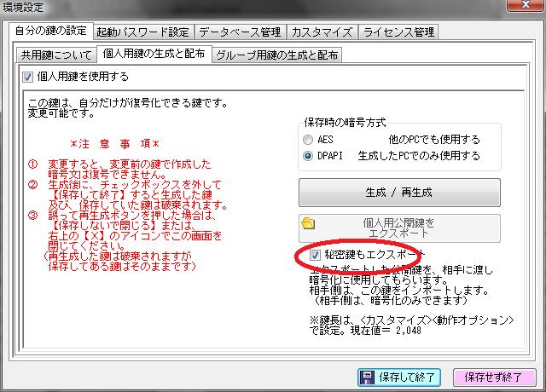
Task: Close the 環境設定 window
Action: point(526,5)
